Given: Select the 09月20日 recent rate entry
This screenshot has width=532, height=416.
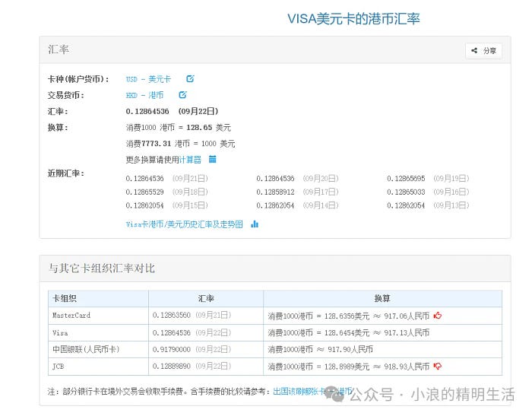Looking at the screenshot, I should (297, 179).
